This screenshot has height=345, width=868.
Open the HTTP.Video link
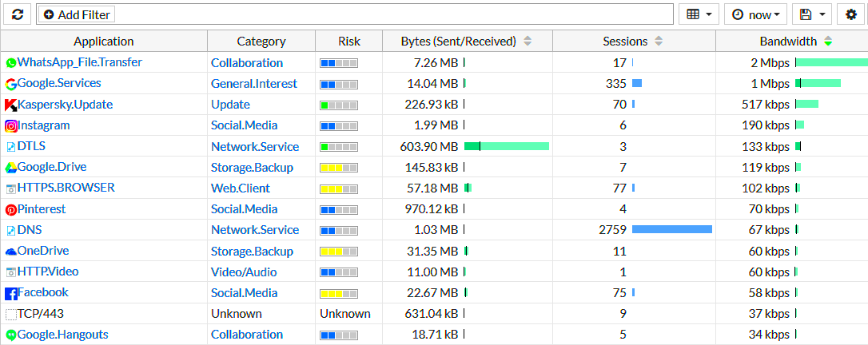pyautogui.click(x=48, y=271)
